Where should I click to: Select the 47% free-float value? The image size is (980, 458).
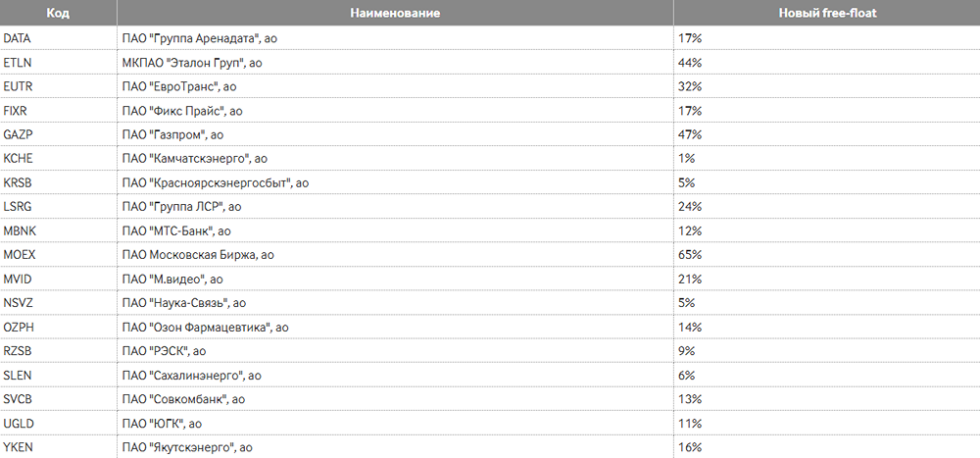pos(690,134)
